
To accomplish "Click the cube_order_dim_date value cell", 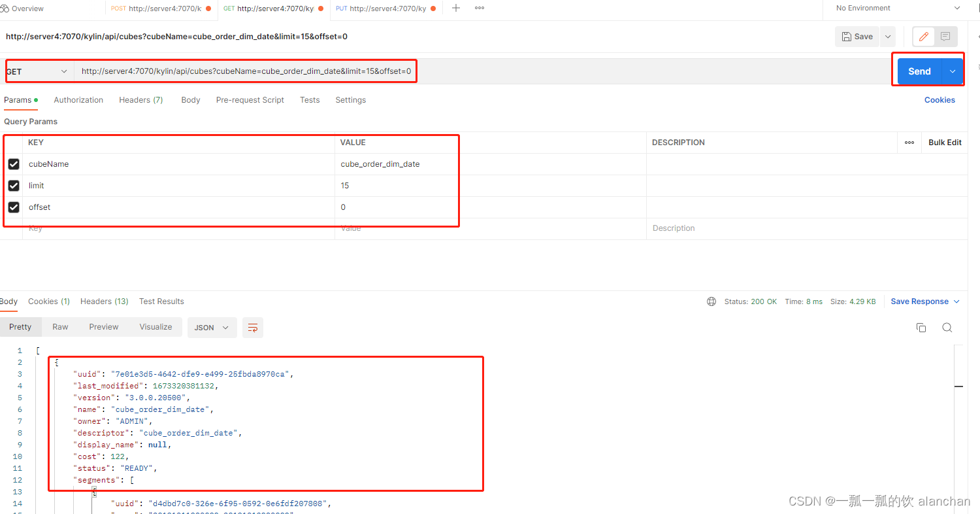I will tap(491, 164).
